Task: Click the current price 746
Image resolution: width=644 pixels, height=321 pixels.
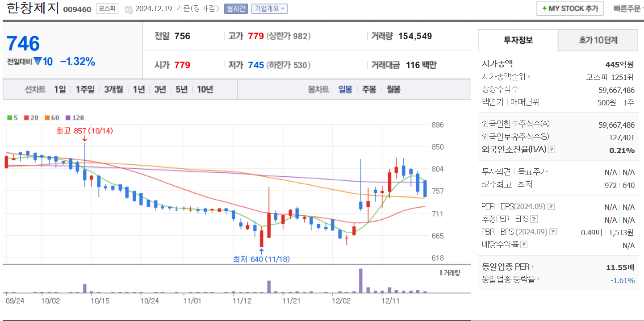Action: 23,43
